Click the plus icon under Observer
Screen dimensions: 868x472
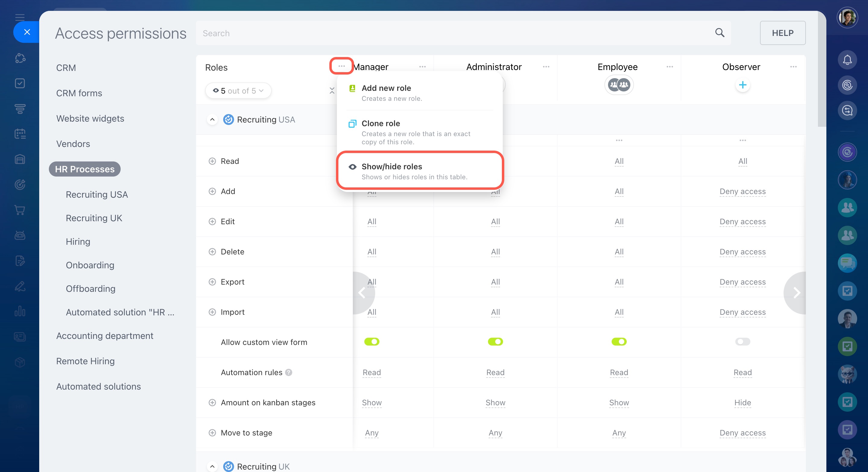coord(742,85)
